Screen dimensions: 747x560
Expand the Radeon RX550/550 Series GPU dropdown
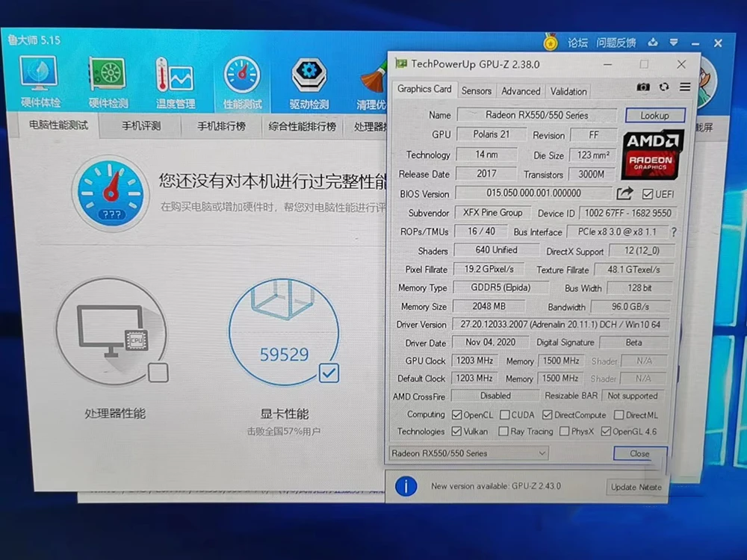click(x=469, y=453)
